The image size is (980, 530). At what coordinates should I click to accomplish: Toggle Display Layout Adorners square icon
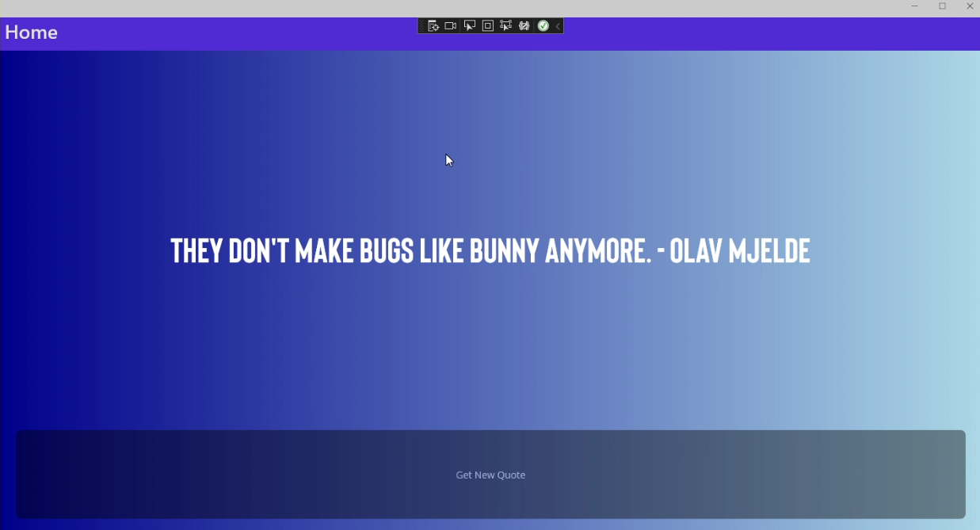pyautogui.click(x=488, y=26)
